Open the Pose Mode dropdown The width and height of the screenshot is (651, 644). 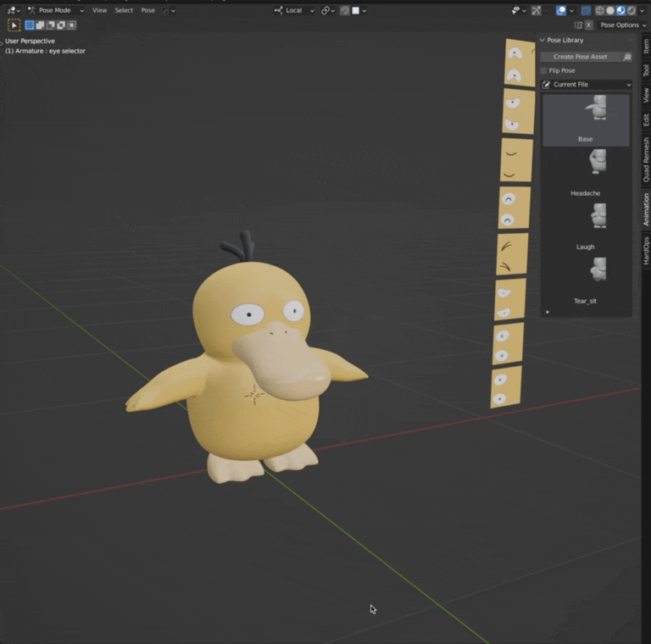pyautogui.click(x=55, y=10)
